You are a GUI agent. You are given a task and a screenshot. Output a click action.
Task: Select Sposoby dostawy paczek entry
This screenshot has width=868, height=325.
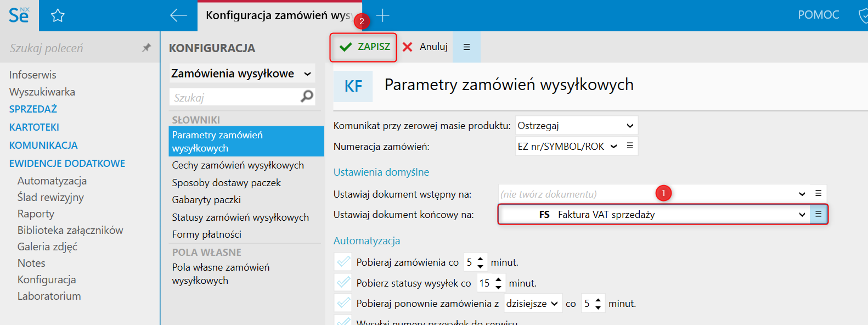[227, 183]
